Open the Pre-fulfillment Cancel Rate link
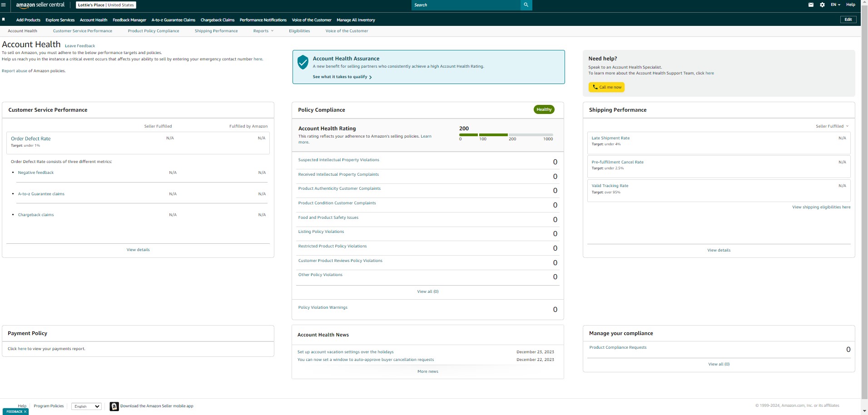The height and width of the screenshot is (415, 868). point(618,162)
